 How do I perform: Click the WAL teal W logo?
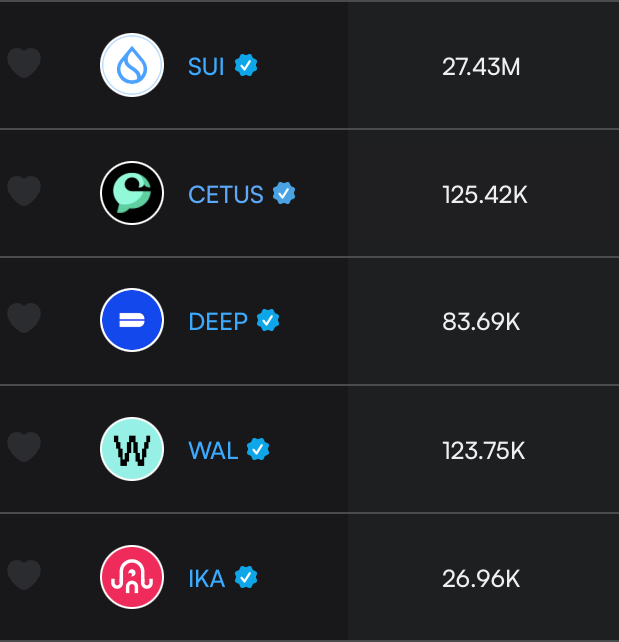(132, 449)
